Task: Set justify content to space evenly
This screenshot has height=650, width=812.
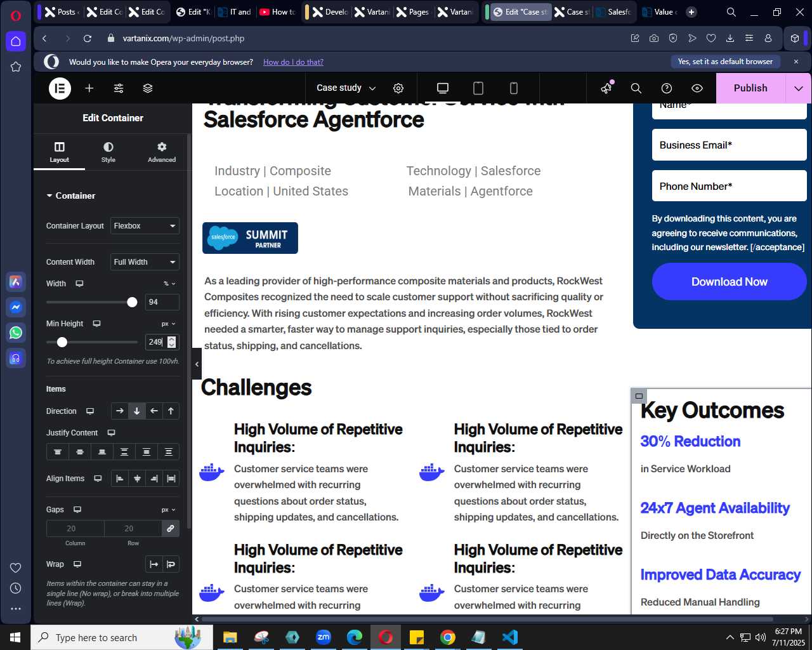Action: click(169, 452)
